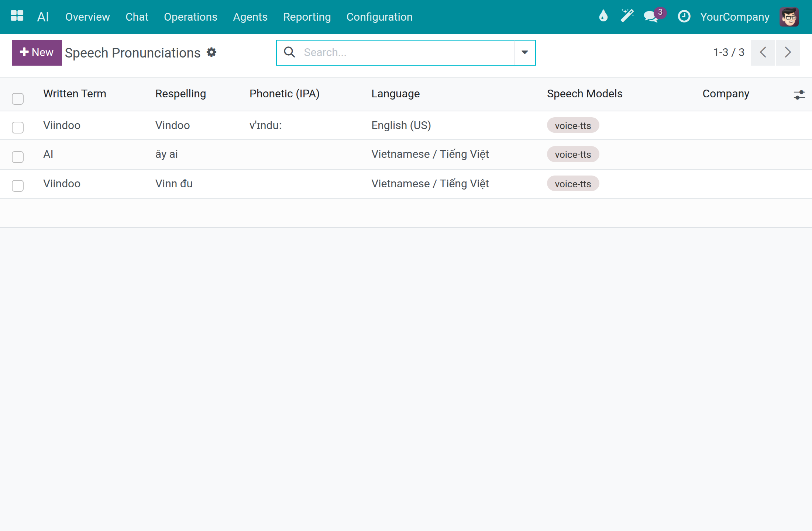This screenshot has width=812, height=531.
Task: Click Speech Models column header
Action: tap(585, 94)
